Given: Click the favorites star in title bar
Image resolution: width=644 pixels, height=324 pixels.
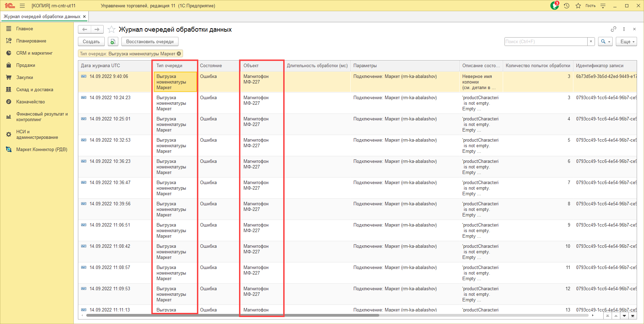Looking at the screenshot, I should 578,6.
